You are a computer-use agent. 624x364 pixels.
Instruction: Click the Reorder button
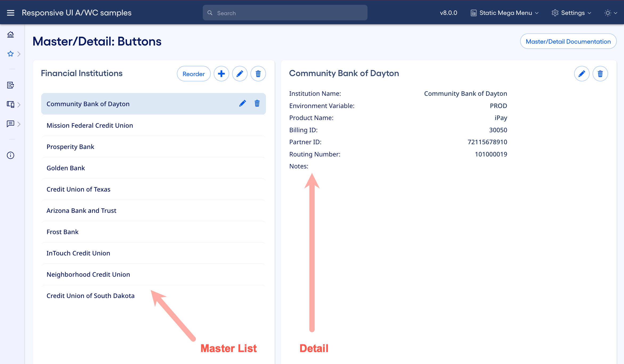[x=194, y=74]
